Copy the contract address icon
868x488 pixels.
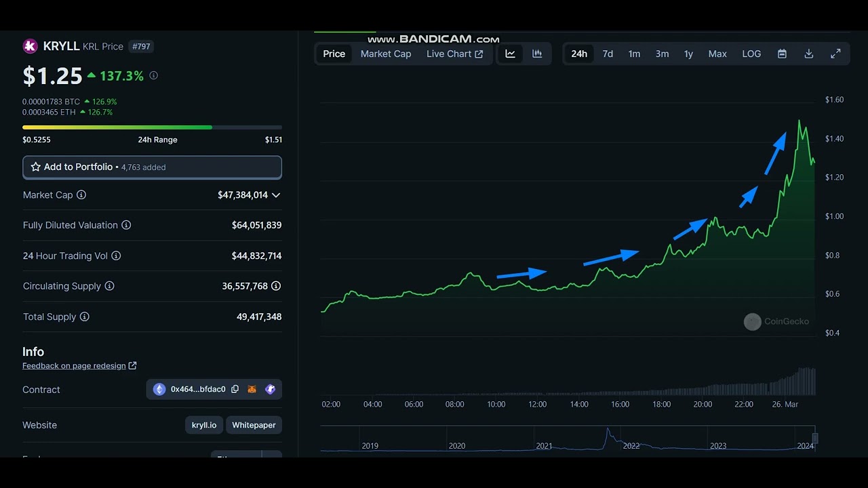235,389
